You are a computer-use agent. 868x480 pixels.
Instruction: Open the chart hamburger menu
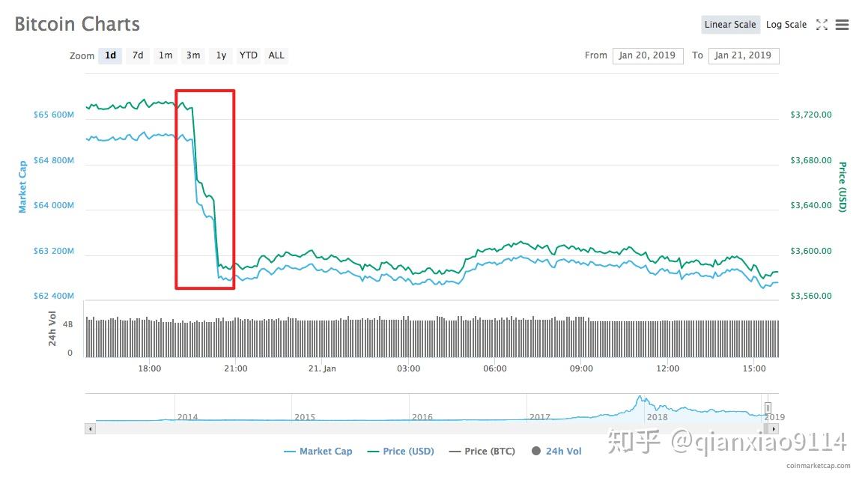click(x=842, y=25)
